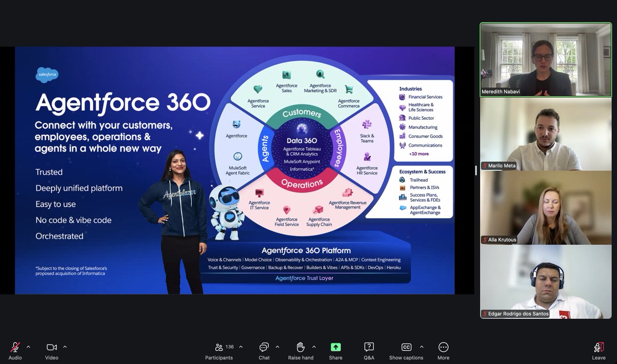Click the 'Agentforce 360' slide title
The width and height of the screenshot is (617, 364).
click(x=123, y=103)
